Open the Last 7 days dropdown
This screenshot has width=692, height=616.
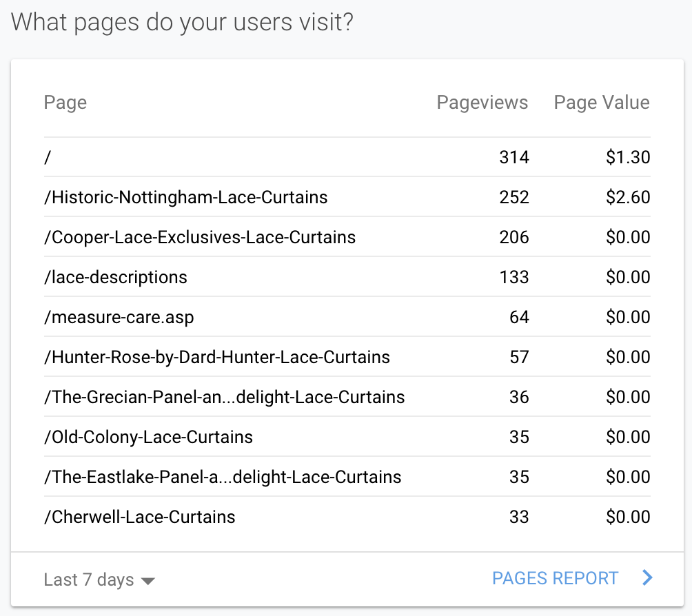coord(89,579)
